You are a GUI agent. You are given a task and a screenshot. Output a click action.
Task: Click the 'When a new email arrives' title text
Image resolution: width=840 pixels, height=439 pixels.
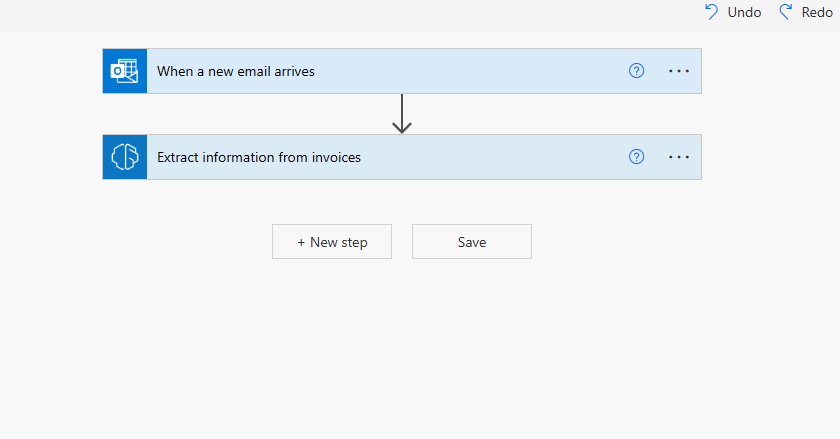point(236,71)
